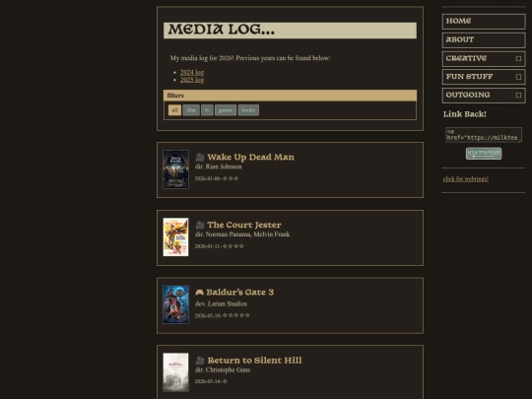Filter the log by film
Viewport: 532px width, 399px height.
[191, 110]
